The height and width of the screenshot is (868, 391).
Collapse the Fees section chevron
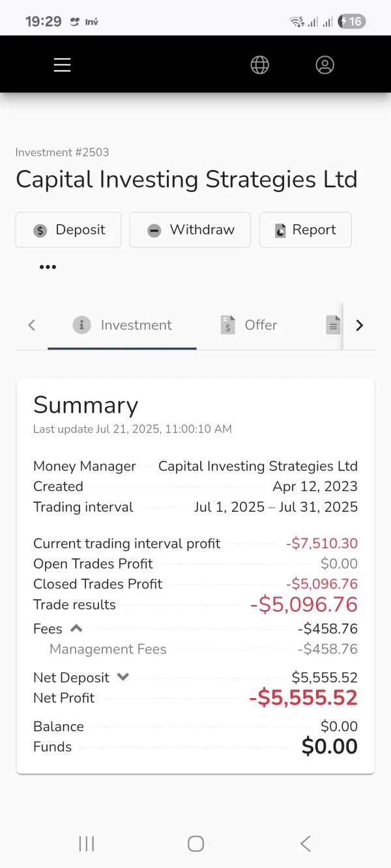76,628
